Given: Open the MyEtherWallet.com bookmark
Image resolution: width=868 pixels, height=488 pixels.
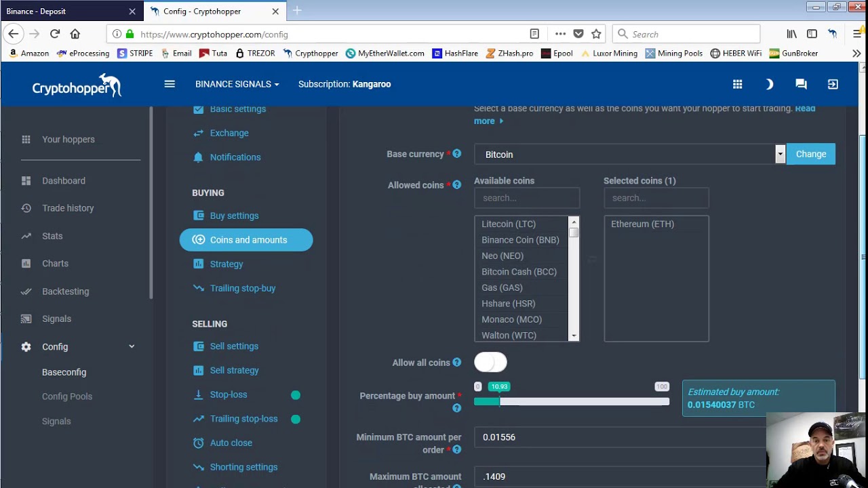Looking at the screenshot, I should (384, 53).
